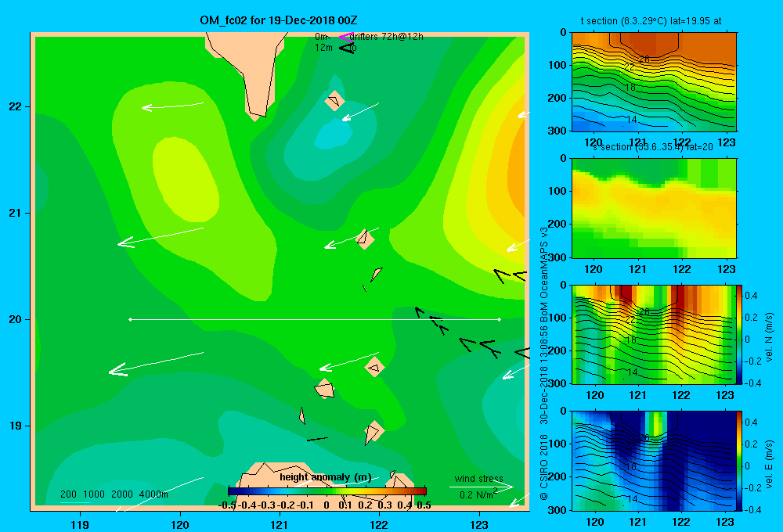
Task: Click the '0.2 N/m' wind stress value
Action: point(476,495)
